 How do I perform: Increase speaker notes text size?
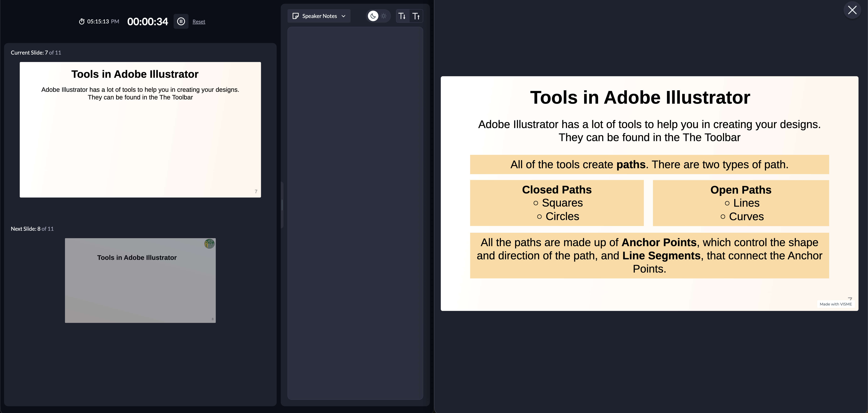(x=416, y=16)
